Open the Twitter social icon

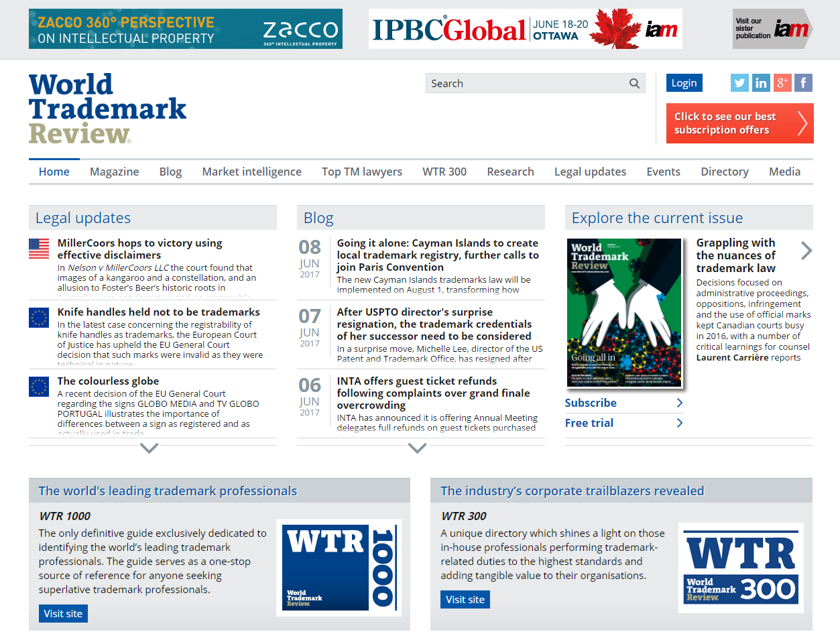pos(739,83)
